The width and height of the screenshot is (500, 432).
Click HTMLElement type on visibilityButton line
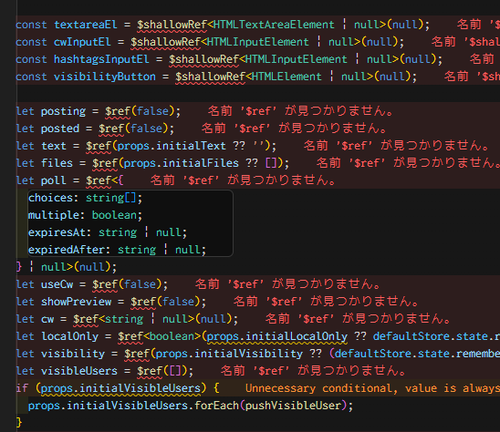[x=287, y=77]
